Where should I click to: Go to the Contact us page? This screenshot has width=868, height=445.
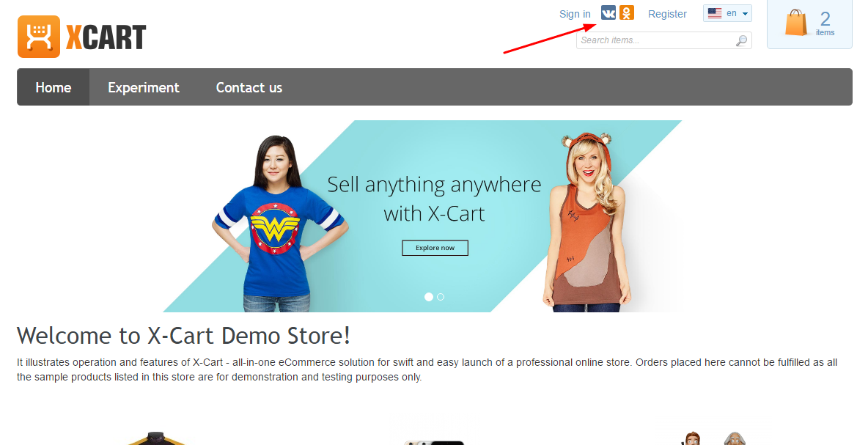click(249, 87)
